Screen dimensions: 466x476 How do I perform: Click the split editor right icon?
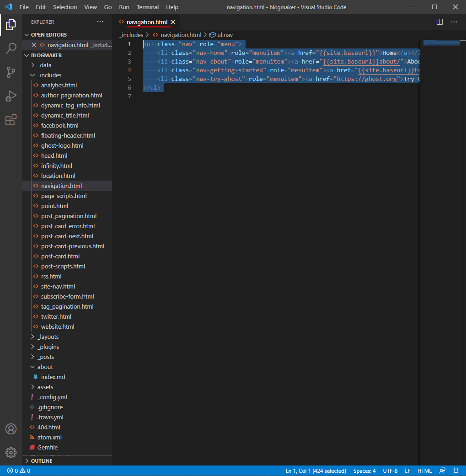click(439, 22)
